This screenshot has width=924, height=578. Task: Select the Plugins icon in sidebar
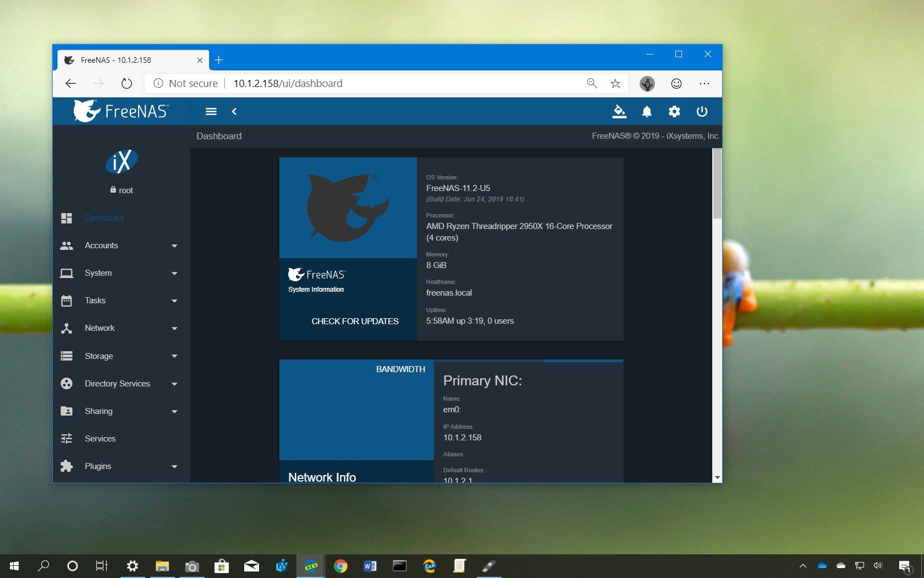tap(67, 466)
